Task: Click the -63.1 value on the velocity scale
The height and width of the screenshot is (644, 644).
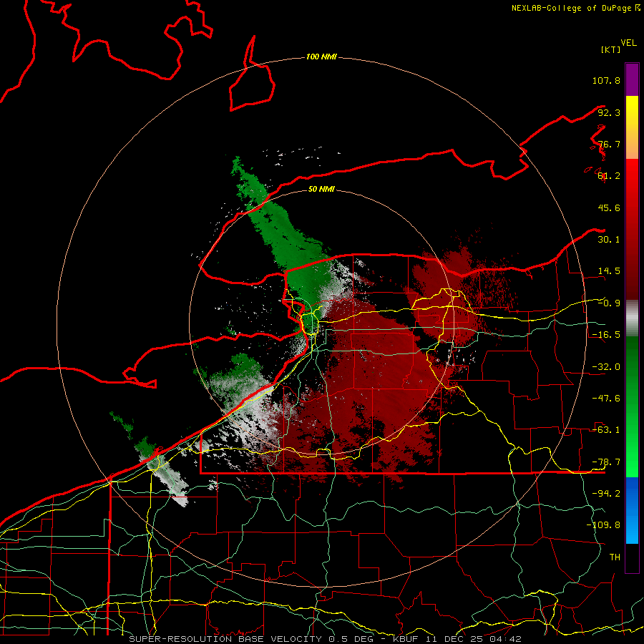Action: 606,430
